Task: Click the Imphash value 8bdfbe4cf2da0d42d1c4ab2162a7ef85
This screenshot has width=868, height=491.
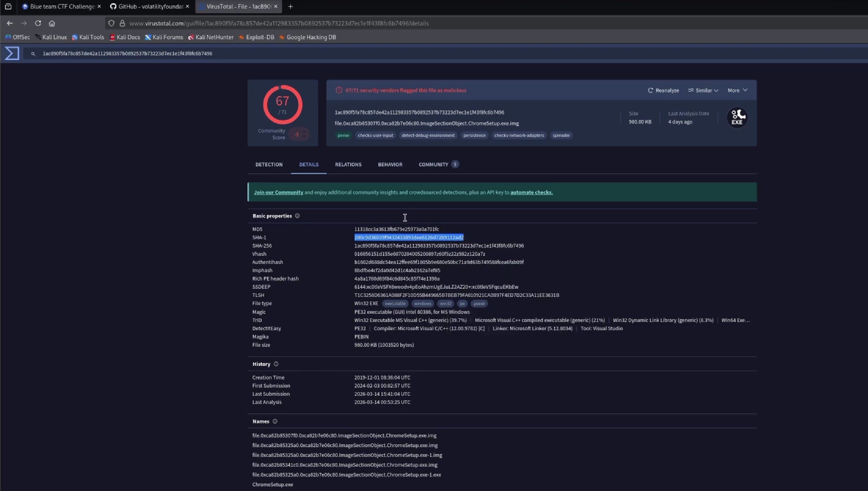Action: [397, 271]
